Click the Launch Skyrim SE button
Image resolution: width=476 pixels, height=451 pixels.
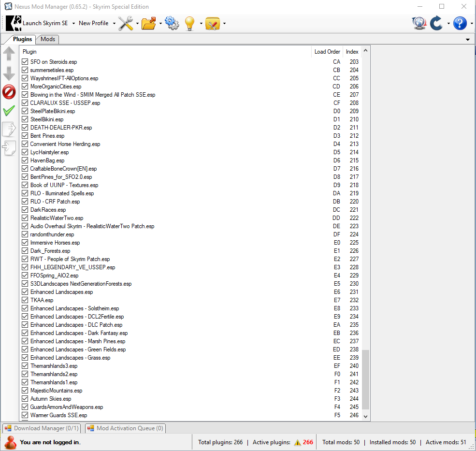tap(39, 23)
